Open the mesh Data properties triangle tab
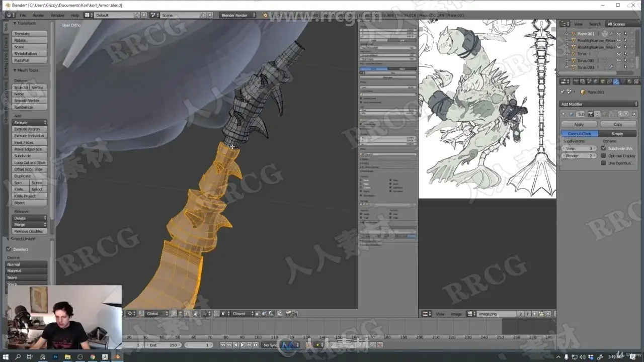 click(x=623, y=81)
